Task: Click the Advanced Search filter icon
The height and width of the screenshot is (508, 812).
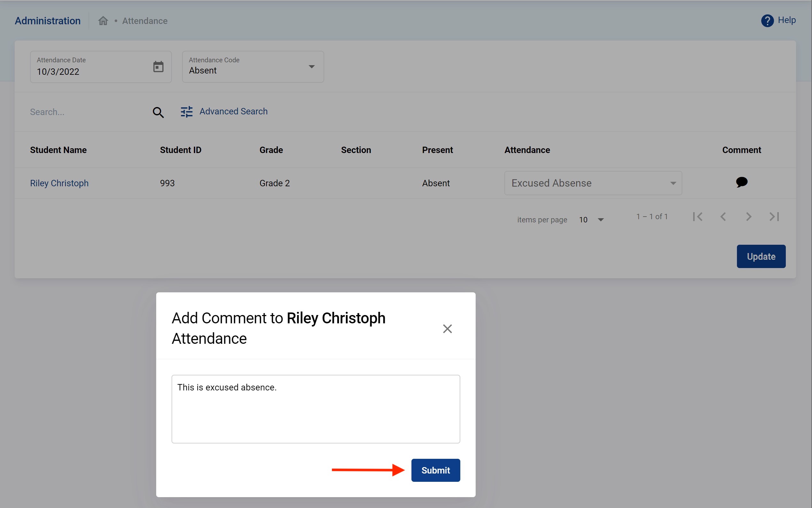Action: click(187, 112)
